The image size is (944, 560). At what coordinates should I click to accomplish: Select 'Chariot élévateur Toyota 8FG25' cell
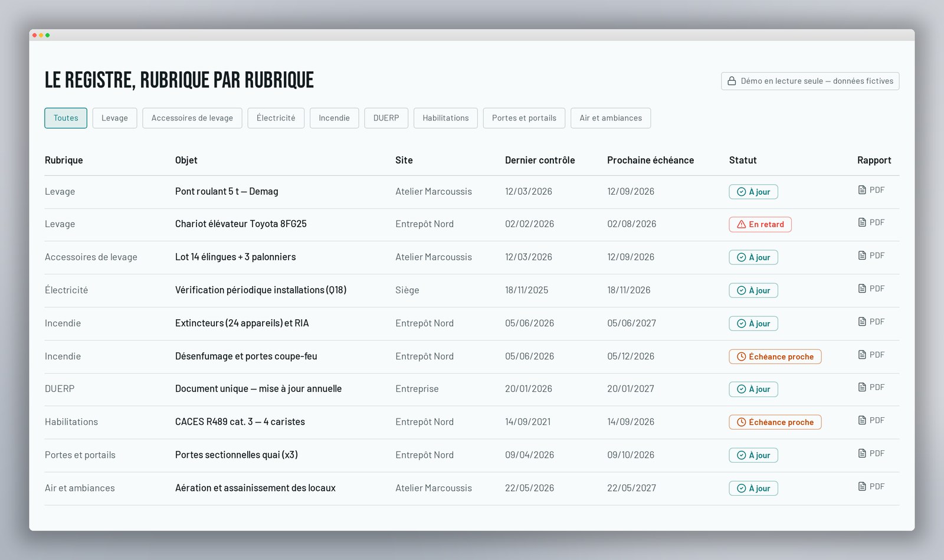[x=241, y=224]
